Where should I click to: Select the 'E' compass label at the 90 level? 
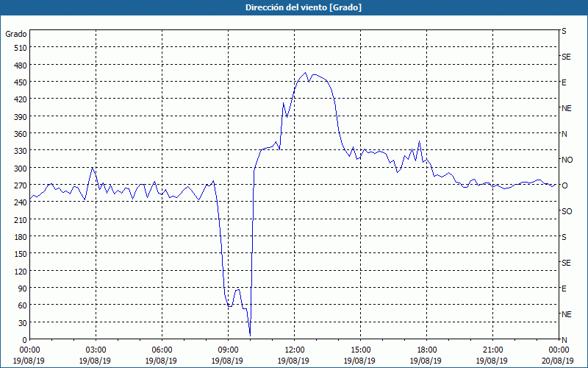[x=564, y=289]
